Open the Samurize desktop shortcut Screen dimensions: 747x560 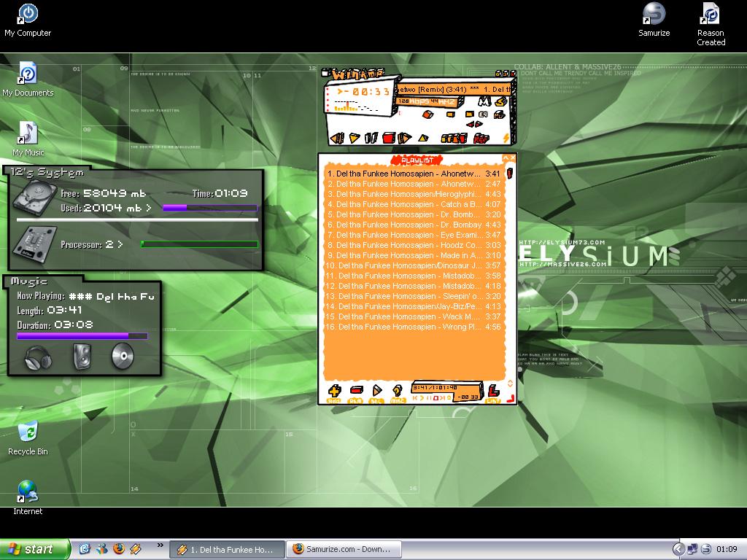(x=654, y=20)
